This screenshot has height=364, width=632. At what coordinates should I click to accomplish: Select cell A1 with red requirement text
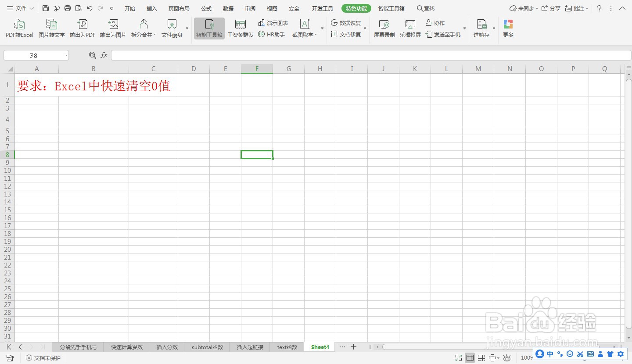(x=36, y=85)
